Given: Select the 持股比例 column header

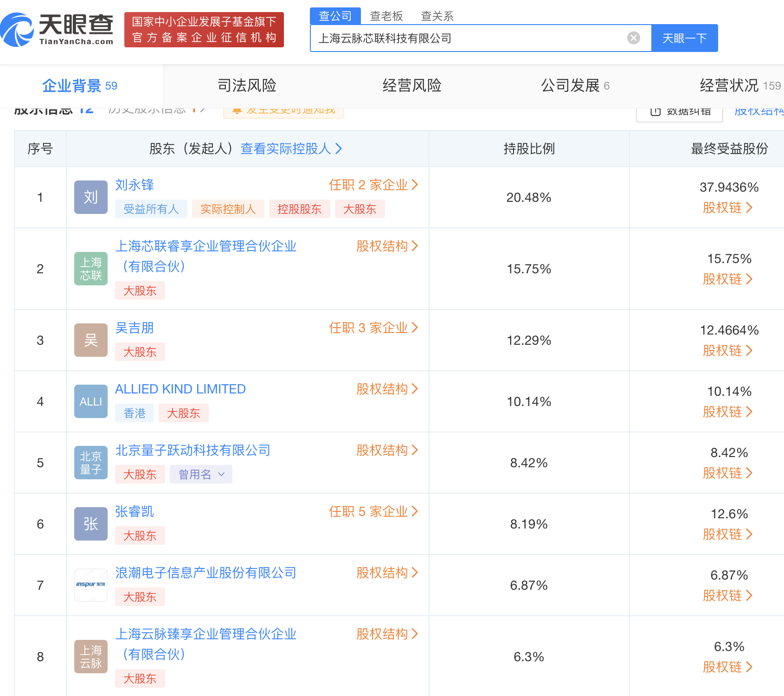Looking at the screenshot, I should click(x=529, y=148).
